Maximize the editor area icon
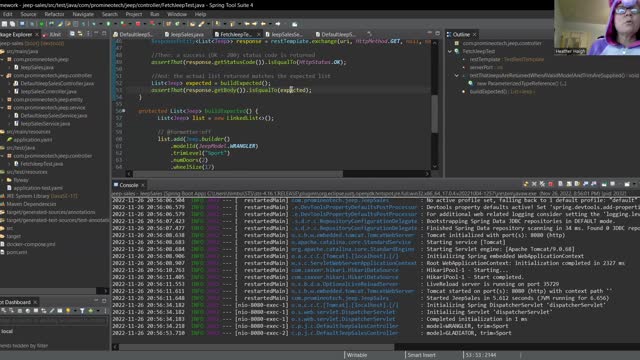This screenshot has width=640, height=360. tap(438, 33)
